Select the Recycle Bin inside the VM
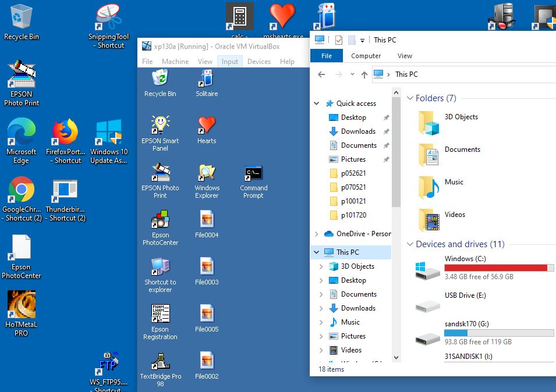 [x=160, y=83]
